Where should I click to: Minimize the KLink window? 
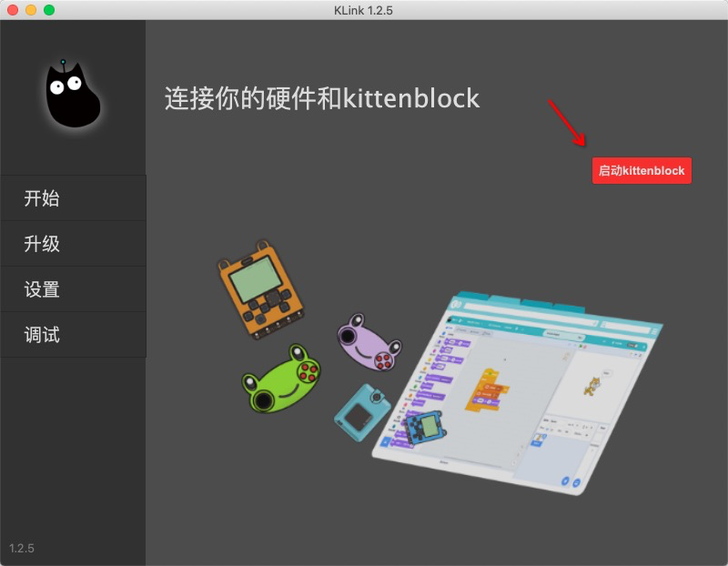(31, 10)
